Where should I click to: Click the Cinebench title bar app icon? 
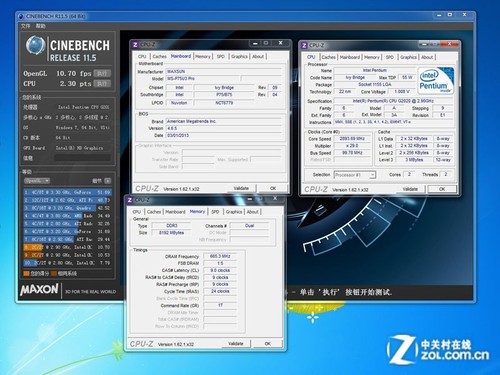21,16
